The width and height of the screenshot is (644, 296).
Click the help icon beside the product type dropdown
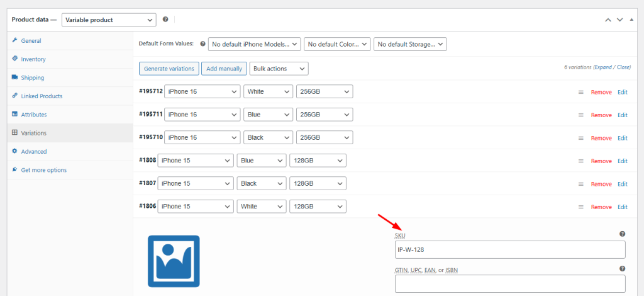[x=165, y=20]
